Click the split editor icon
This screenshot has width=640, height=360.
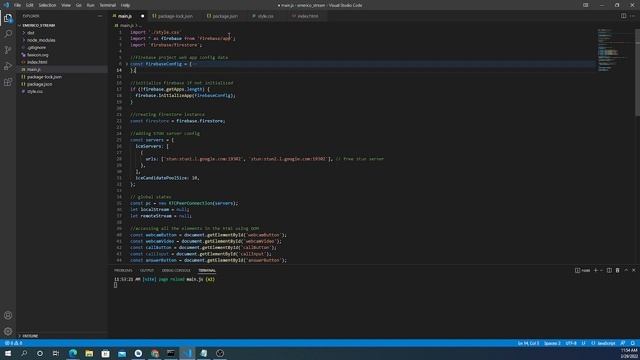coord(623,16)
